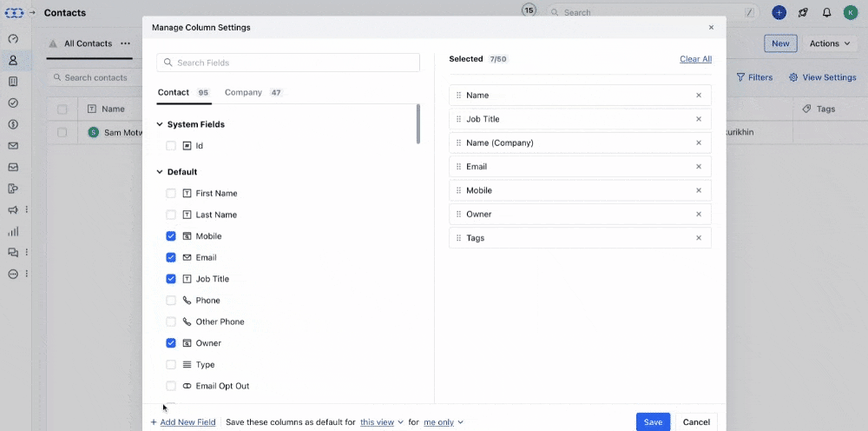
Task: Collapse the System Fields section
Action: [160, 124]
